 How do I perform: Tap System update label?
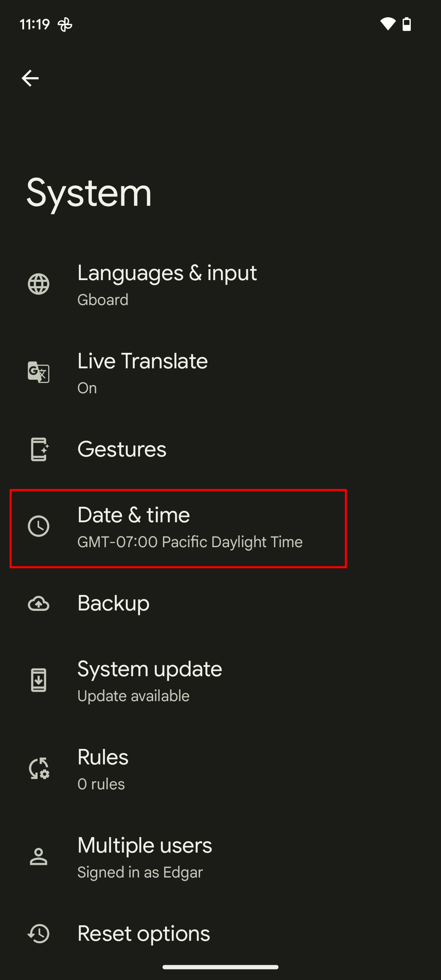(150, 669)
